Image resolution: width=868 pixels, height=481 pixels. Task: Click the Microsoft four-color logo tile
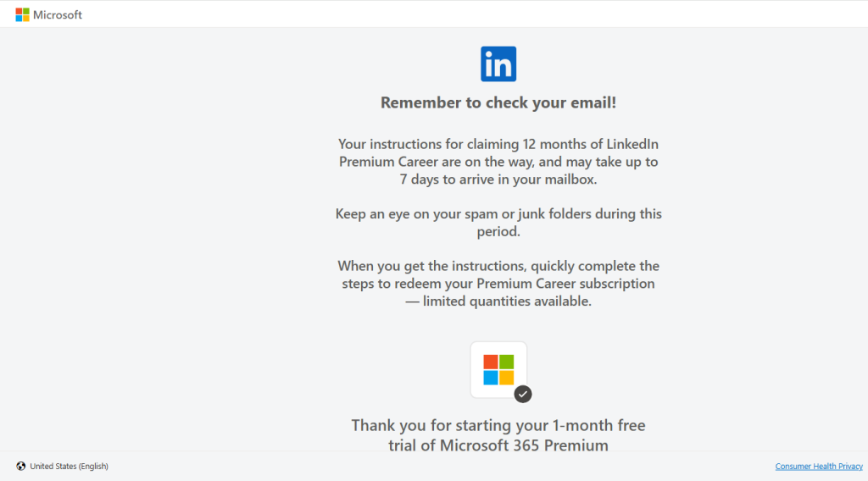(x=498, y=369)
